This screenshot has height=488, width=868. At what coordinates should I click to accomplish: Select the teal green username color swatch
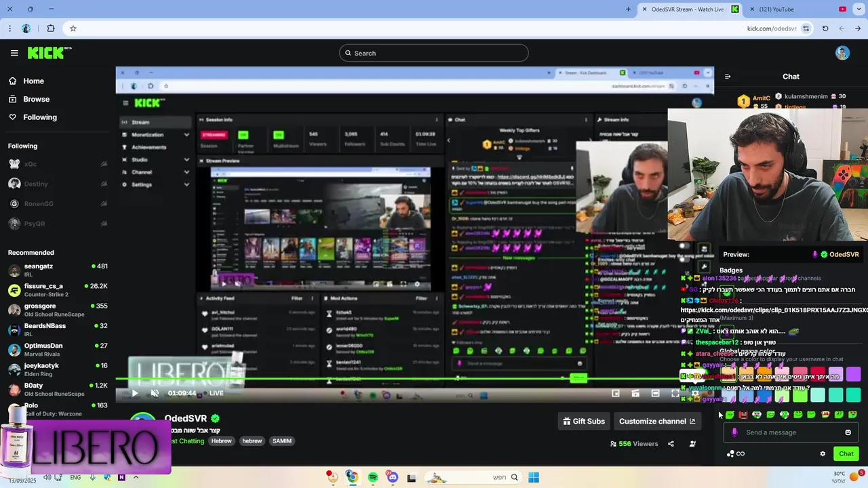pyautogui.click(x=853, y=394)
